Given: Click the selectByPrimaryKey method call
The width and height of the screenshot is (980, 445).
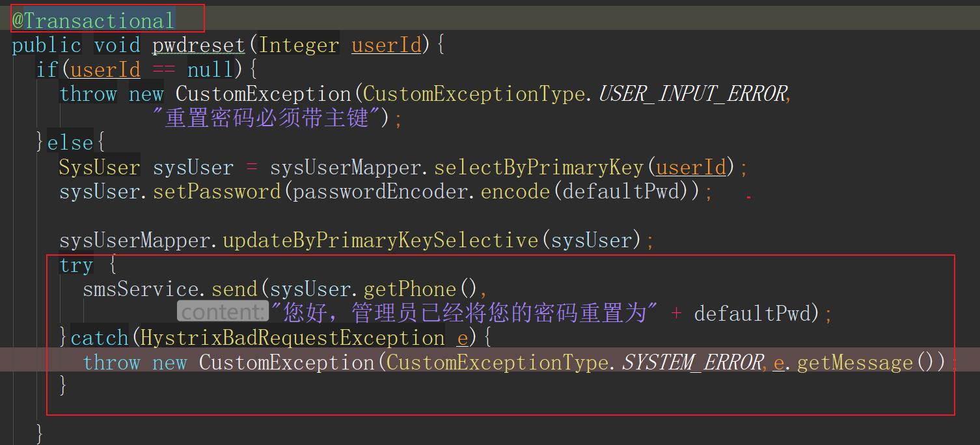Looking at the screenshot, I should [539, 168].
